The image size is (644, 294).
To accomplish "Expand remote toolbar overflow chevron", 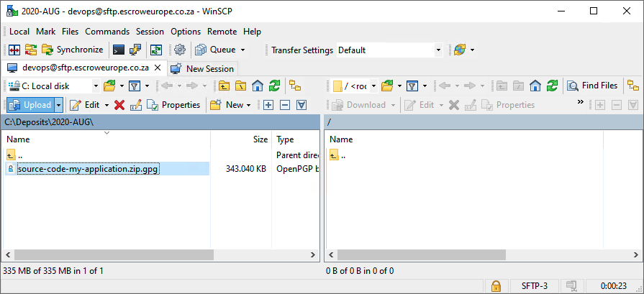I will click(x=581, y=101).
